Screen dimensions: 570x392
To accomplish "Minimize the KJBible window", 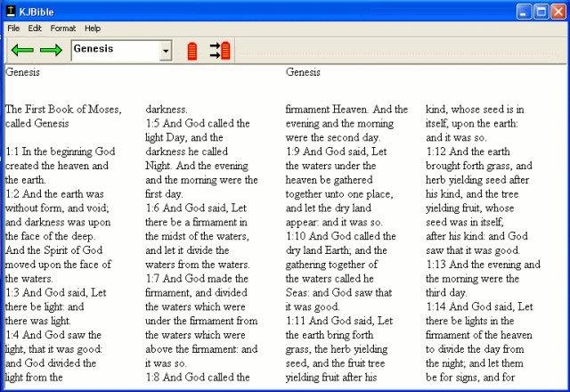I will [x=524, y=12].
